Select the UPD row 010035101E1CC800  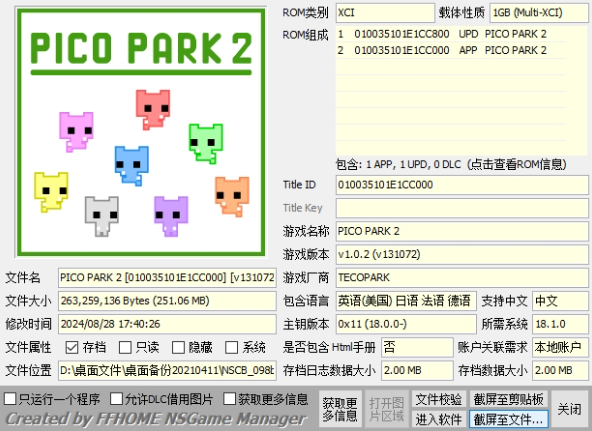pos(451,34)
